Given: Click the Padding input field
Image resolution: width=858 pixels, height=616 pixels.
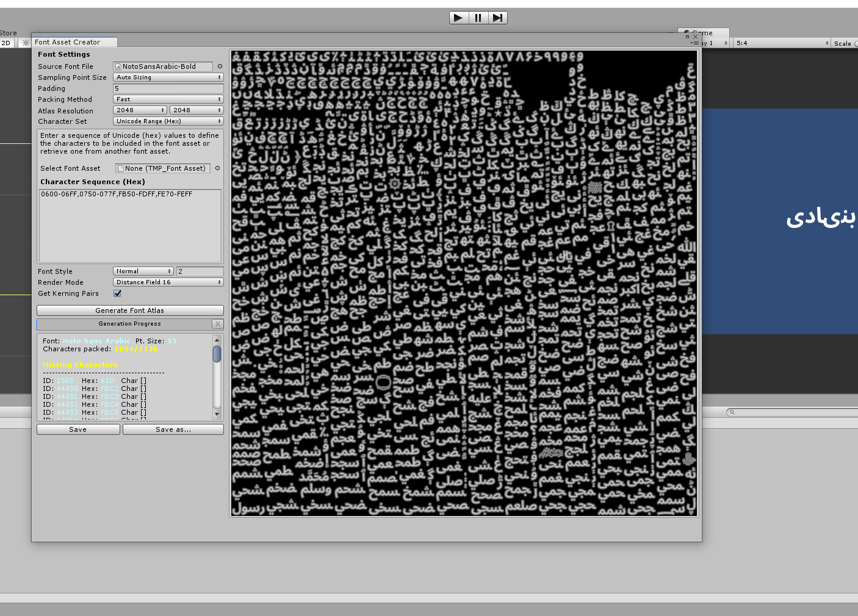Looking at the screenshot, I should [x=168, y=88].
